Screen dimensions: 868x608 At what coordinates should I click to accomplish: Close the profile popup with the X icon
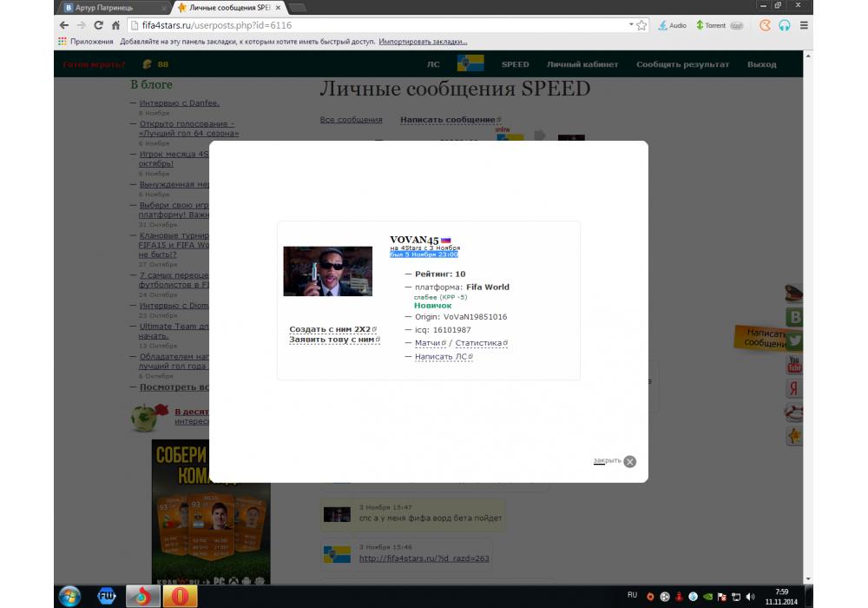[x=630, y=461]
